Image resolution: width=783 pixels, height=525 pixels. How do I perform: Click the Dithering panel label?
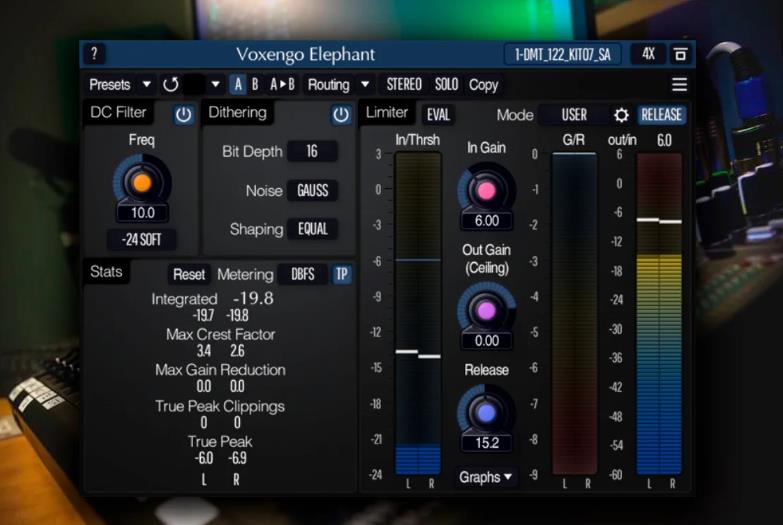tap(237, 112)
